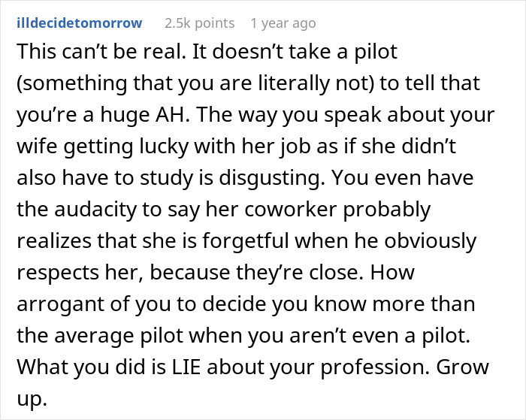Open the '1 year ago' timestamp permalink
Image resolution: width=526 pixels, height=420 pixels.
click(x=283, y=23)
